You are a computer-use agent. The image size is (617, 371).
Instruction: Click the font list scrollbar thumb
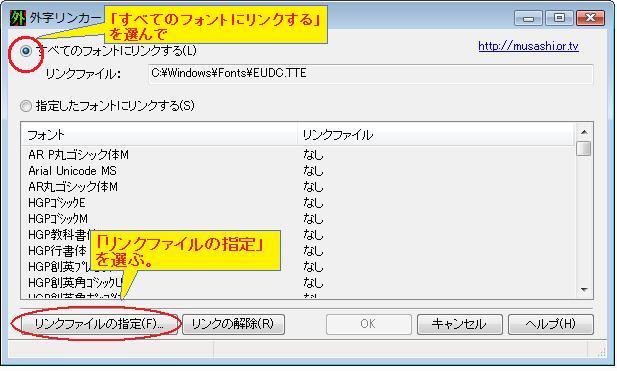pyautogui.click(x=584, y=149)
